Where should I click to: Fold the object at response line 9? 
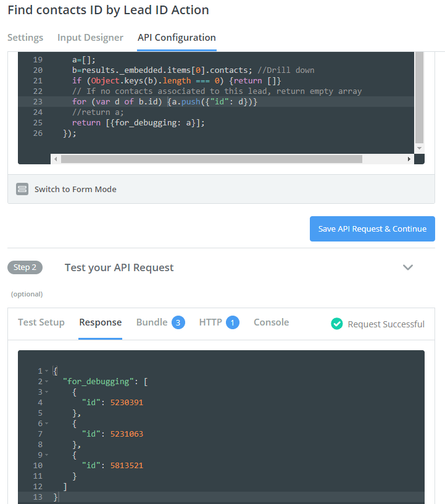(x=46, y=455)
